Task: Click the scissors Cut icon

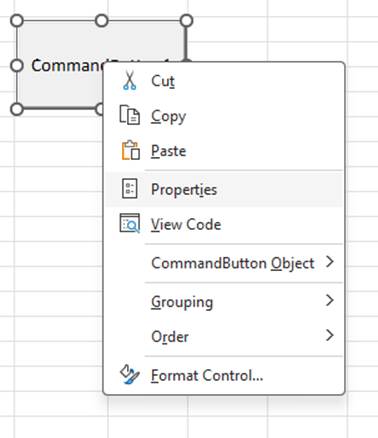Action: (x=129, y=81)
